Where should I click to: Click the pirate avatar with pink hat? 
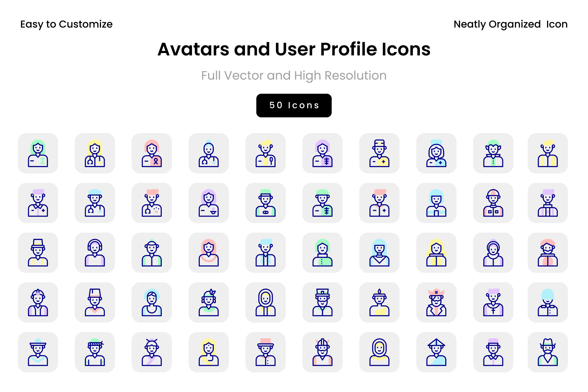pos(436,302)
